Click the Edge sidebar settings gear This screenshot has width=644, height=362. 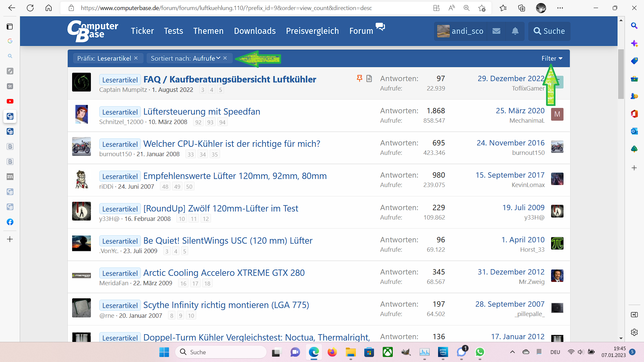click(x=634, y=332)
